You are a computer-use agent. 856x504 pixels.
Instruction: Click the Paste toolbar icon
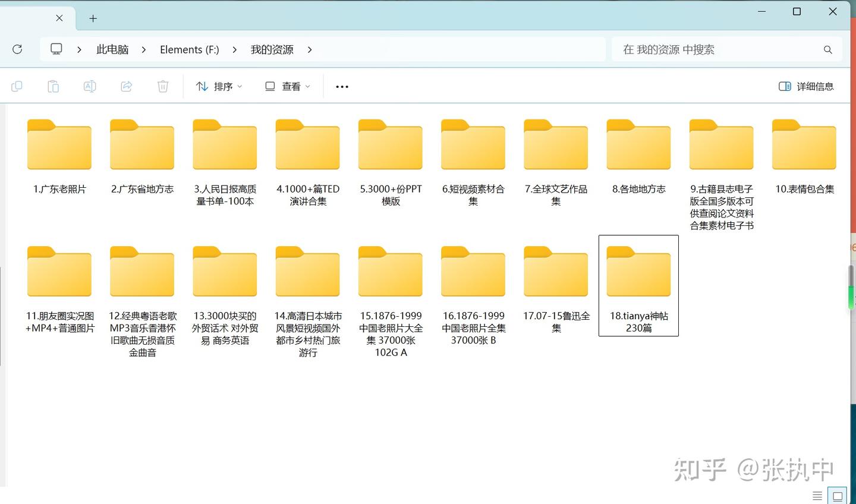pyautogui.click(x=53, y=87)
